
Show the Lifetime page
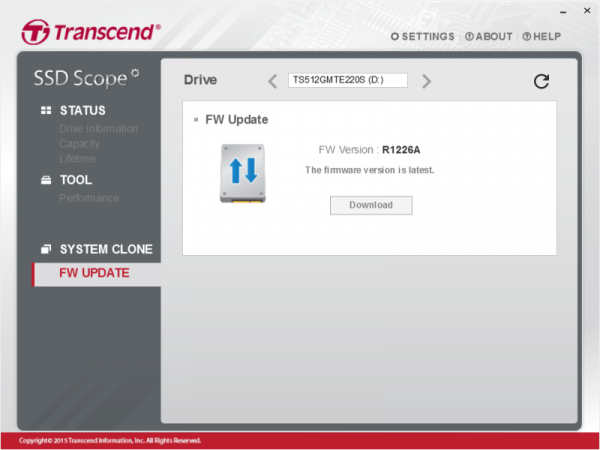78,158
